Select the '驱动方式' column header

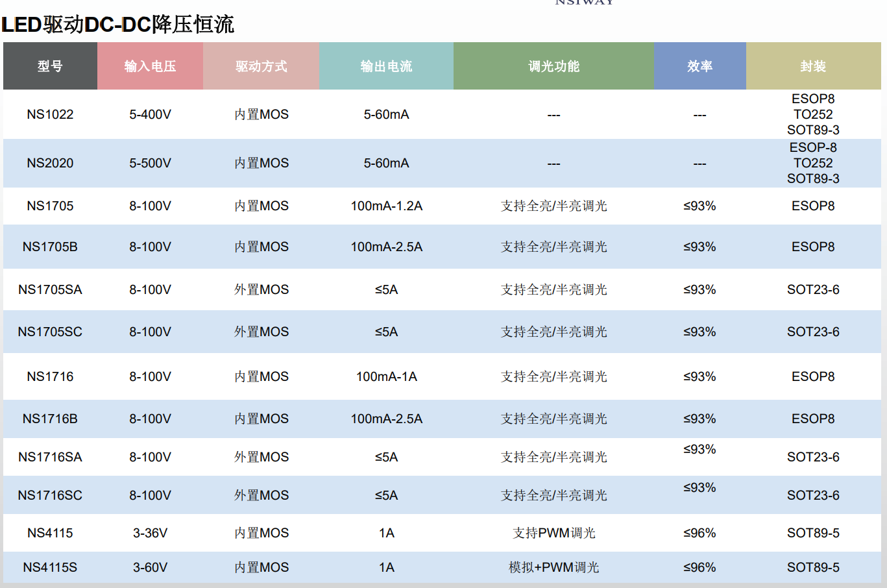(261, 66)
